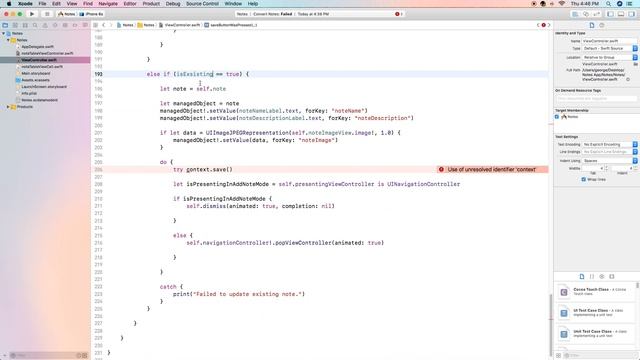Step the tab width stepper
The height and width of the screenshot is (360, 640).
pos(606,168)
